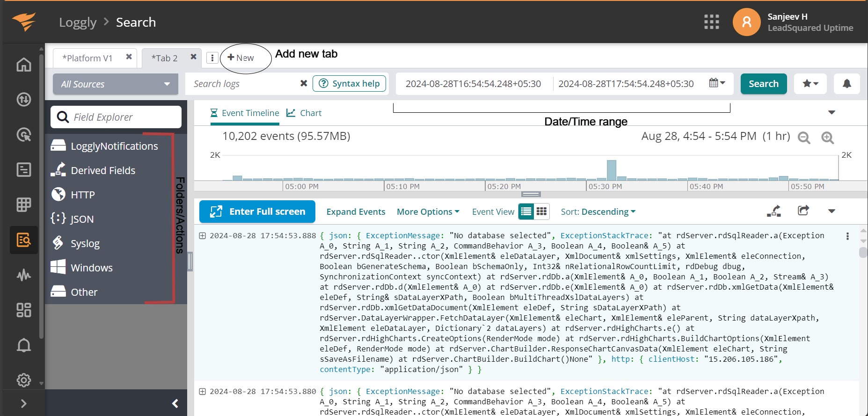Switch to grid event view
Viewport: 868px width, 416px height.
542,212
